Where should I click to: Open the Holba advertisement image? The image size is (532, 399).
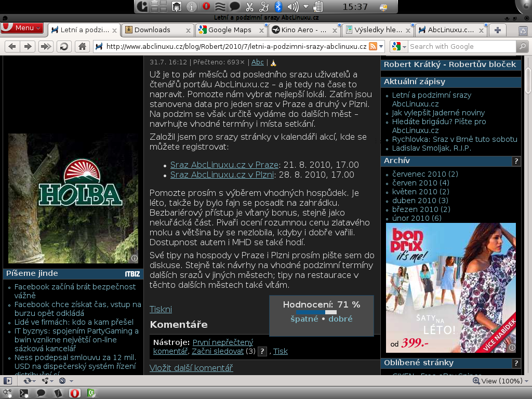73,198
